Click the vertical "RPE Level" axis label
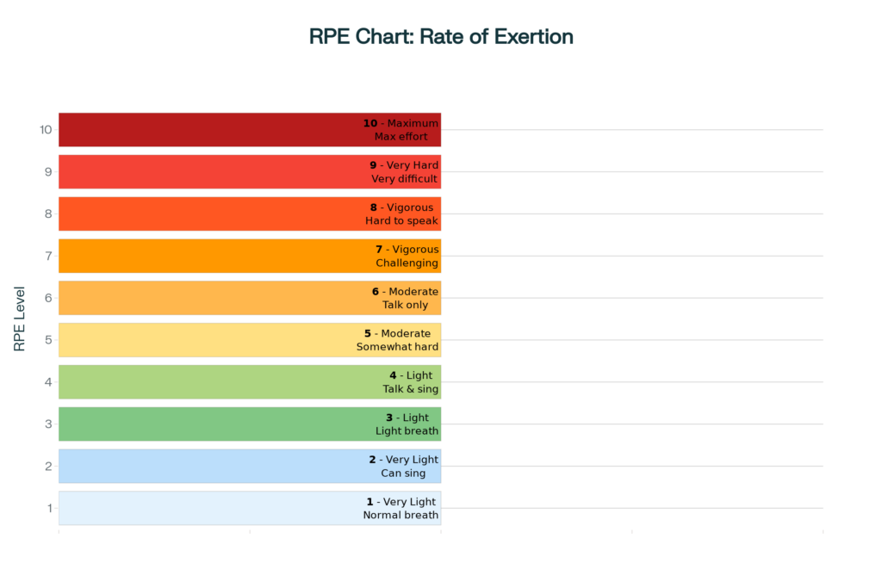The width and height of the screenshot is (882, 588). [20, 319]
